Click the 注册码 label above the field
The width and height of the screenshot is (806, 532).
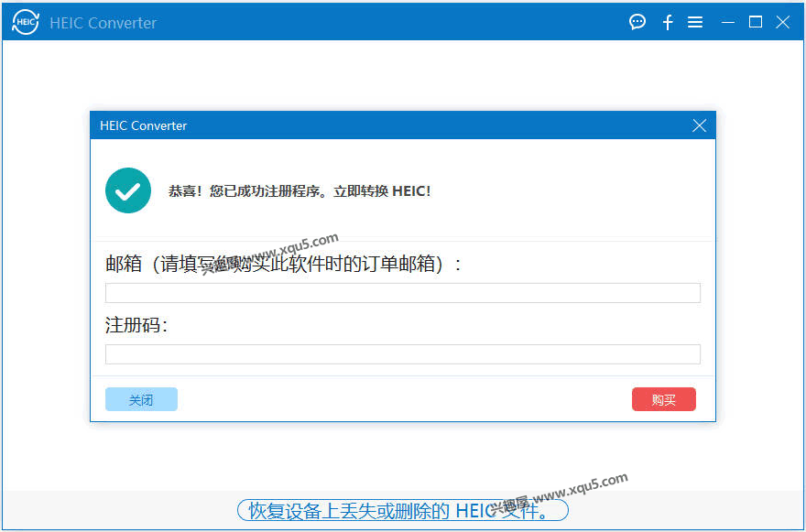pyautogui.click(x=124, y=325)
